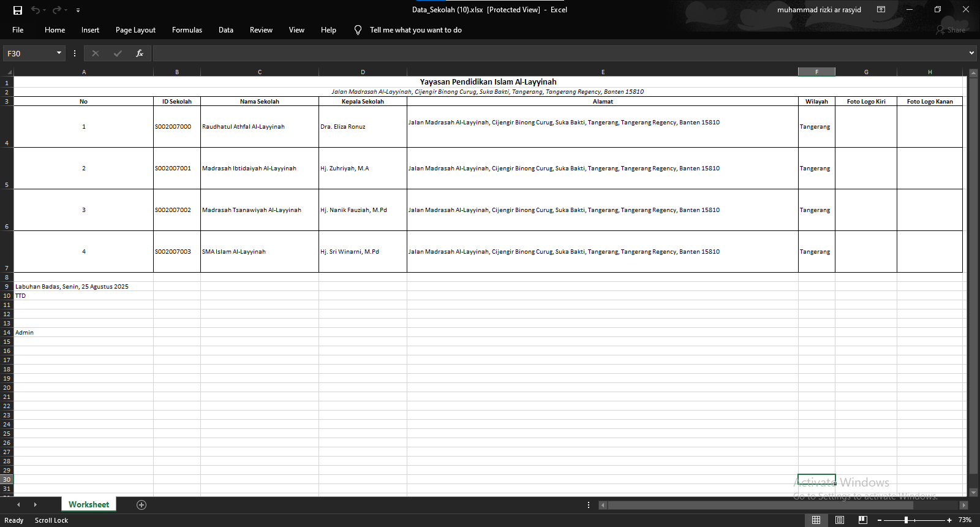Click the Worksheet sheet tab
The width and height of the screenshot is (980, 527).
click(89, 504)
